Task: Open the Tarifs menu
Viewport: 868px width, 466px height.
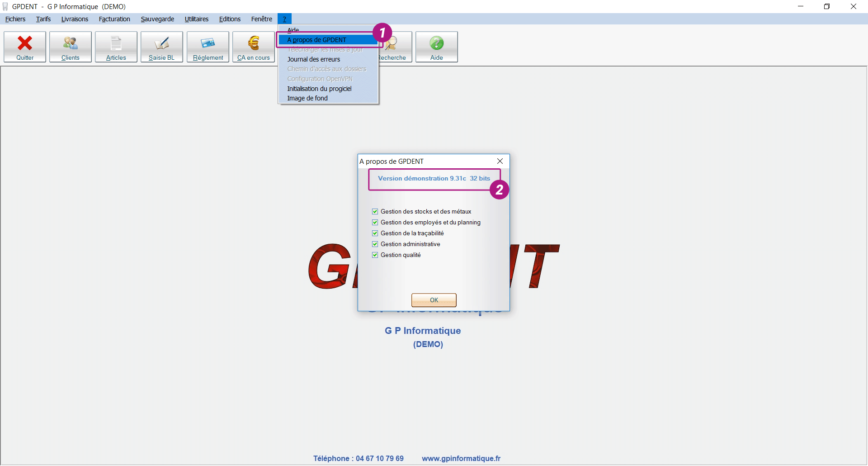Action: (x=43, y=19)
